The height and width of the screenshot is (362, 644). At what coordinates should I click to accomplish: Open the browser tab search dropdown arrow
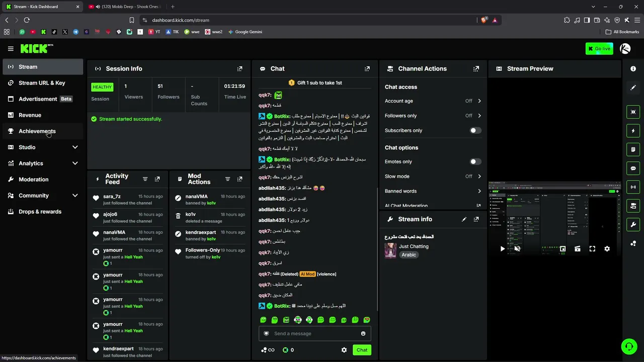[593, 7]
